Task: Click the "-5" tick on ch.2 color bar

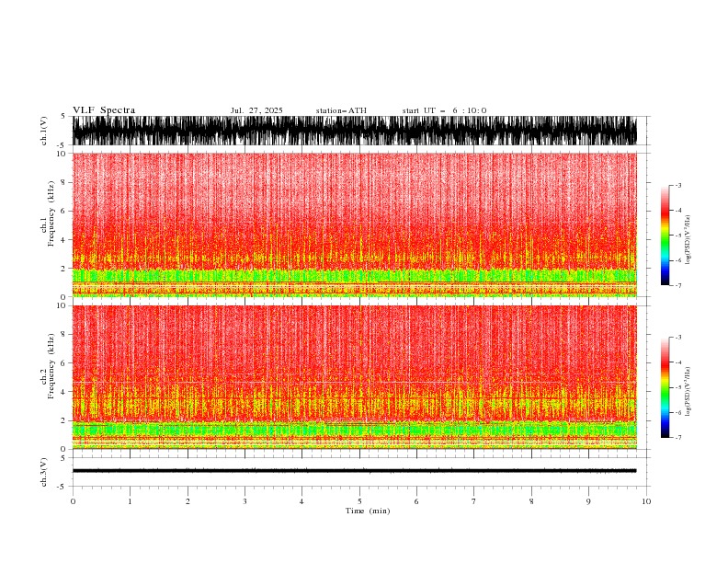Action: [x=678, y=387]
